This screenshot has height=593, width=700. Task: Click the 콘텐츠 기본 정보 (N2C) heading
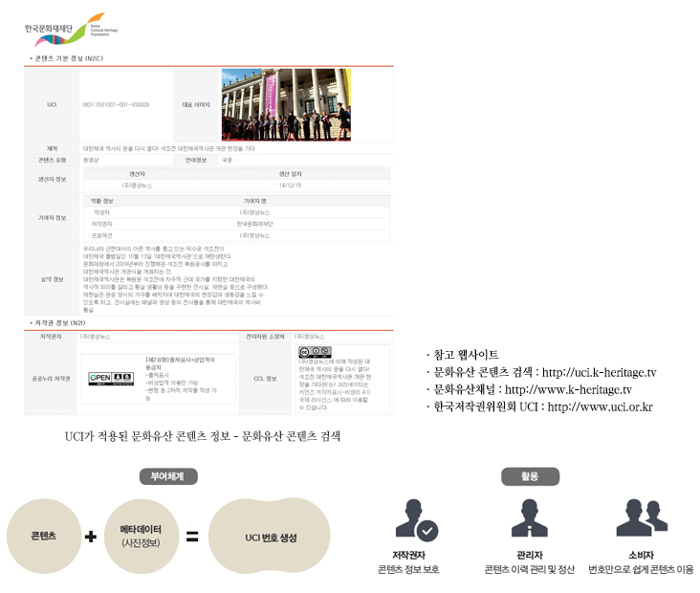click(69, 58)
